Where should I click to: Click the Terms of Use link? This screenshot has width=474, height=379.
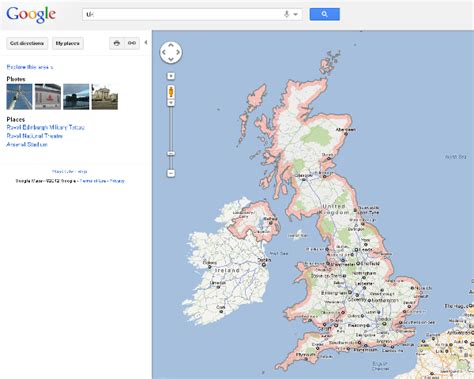click(93, 181)
